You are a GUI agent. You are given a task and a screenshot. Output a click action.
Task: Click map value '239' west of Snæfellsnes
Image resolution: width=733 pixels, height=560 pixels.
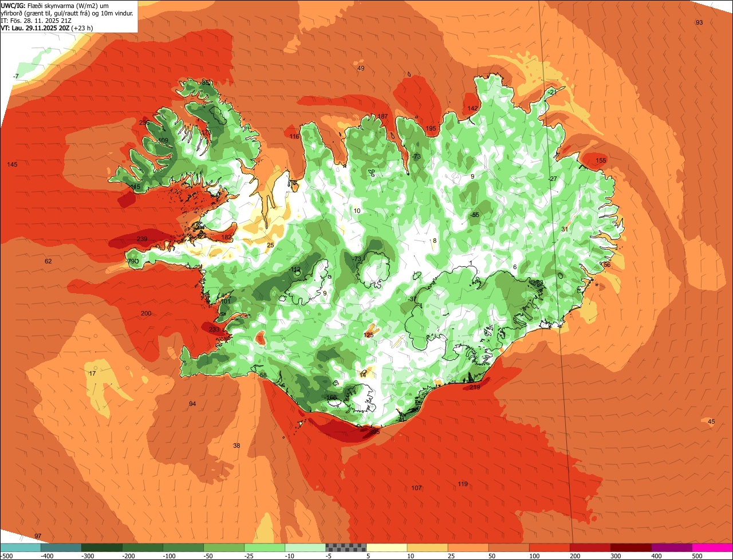click(x=142, y=239)
